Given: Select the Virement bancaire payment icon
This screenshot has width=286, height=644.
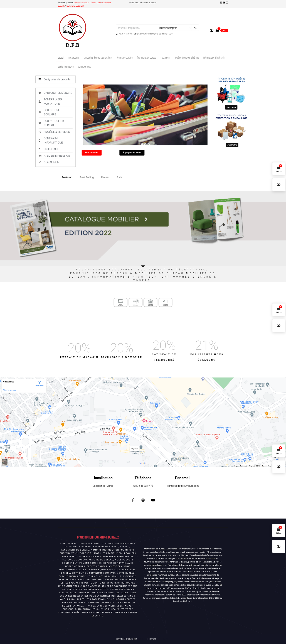Looking at the screenshot, I should (x=150, y=302).
